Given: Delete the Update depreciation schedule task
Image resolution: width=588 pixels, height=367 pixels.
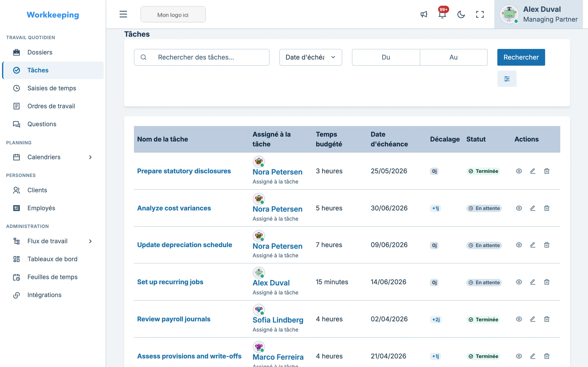Looking at the screenshot, I should tap(546, 245).
